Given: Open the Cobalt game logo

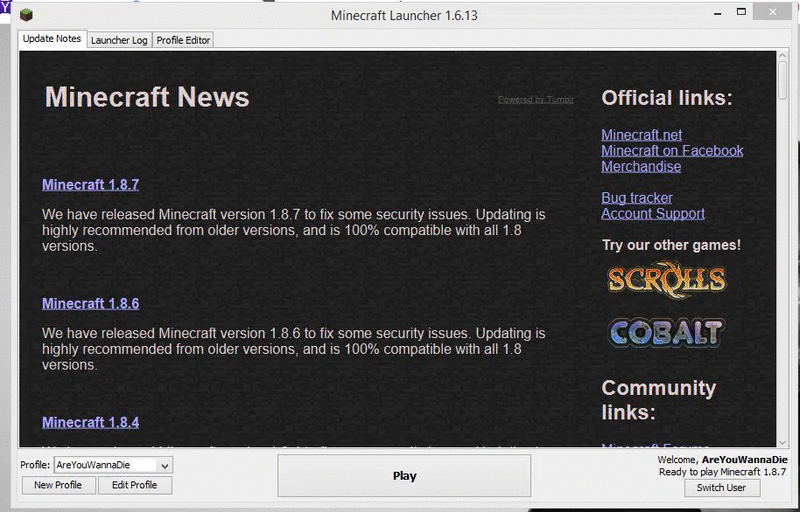Looking at the screenshot, I should pos(666,332).
